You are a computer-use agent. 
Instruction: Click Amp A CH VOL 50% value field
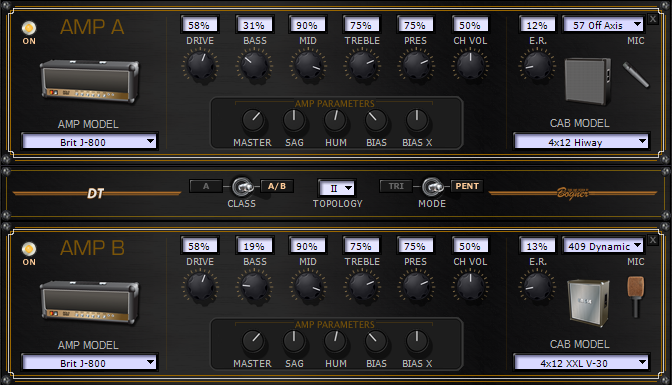[470, 25]
